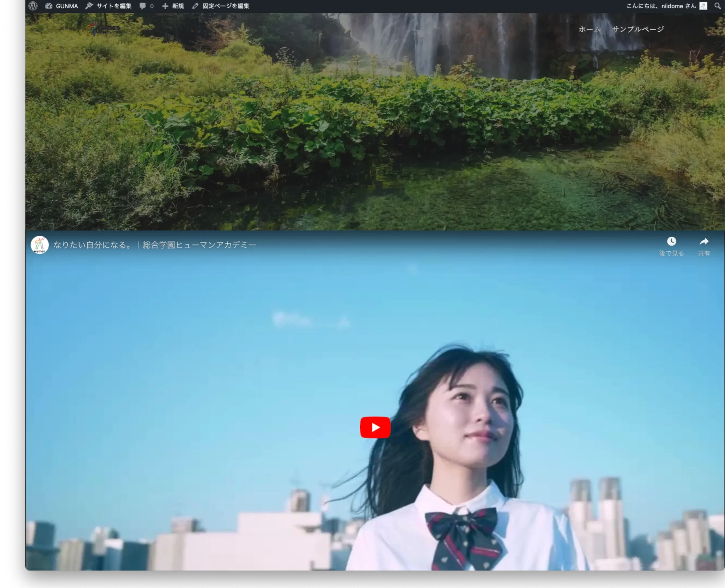Click the 共有 share arrow icon
The height and width of the screenshot is (588, 725).
click(704, 242)
